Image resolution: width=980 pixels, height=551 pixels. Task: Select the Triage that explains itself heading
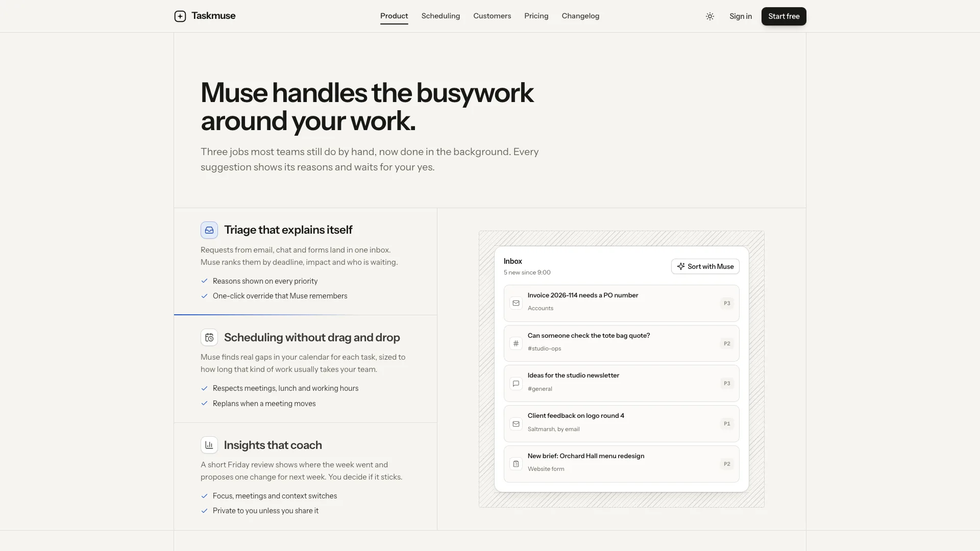(x=288, y=230)
